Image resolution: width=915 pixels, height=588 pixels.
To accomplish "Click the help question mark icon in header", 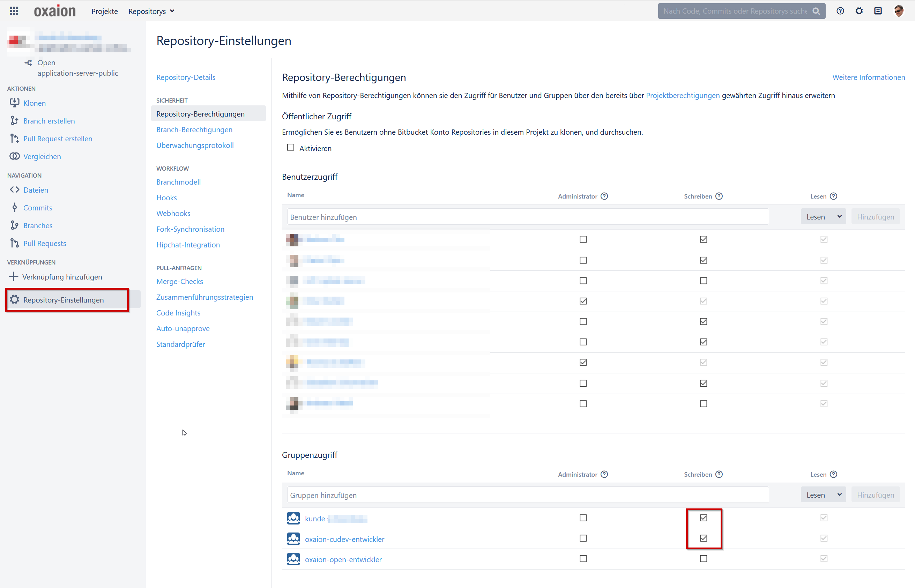I will click(840, 11).
